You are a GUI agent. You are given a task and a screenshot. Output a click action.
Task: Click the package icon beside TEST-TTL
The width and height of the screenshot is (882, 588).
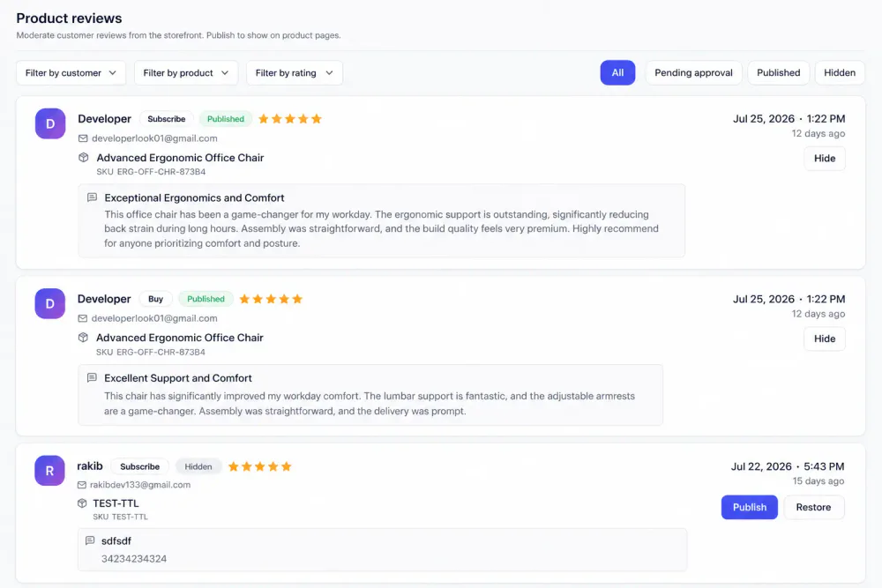(82, 503)
